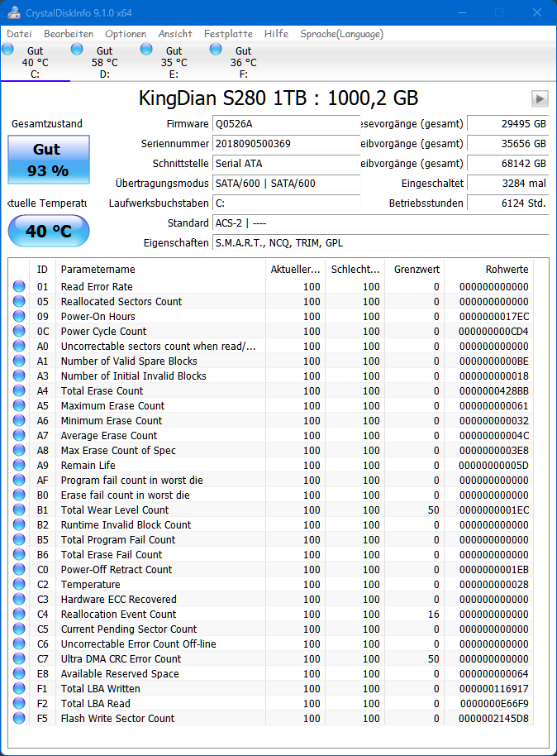Click status orb for Maximum Erase Count

(x=19, y=405)
